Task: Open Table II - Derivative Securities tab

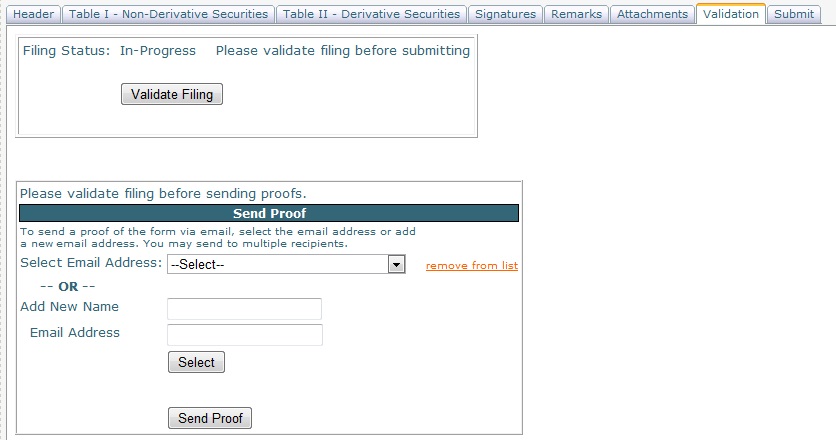Action: pyautogui.click(x=371, y=14)
